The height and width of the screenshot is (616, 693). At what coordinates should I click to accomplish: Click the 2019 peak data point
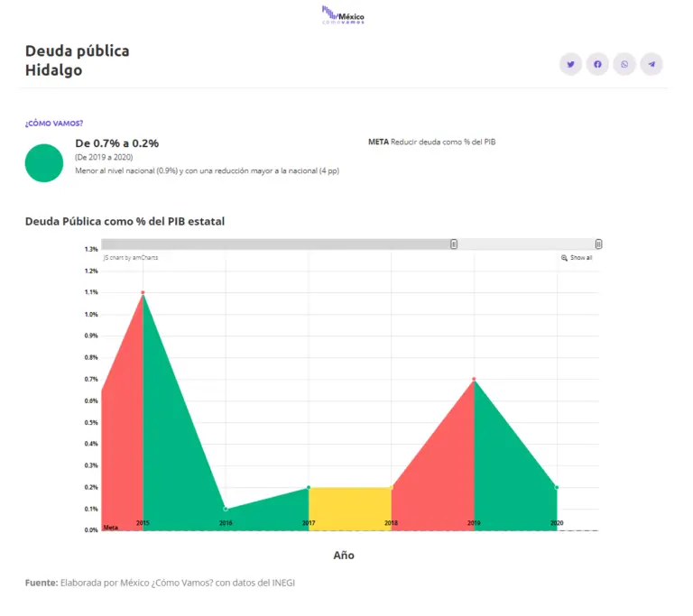click(474, 380)
